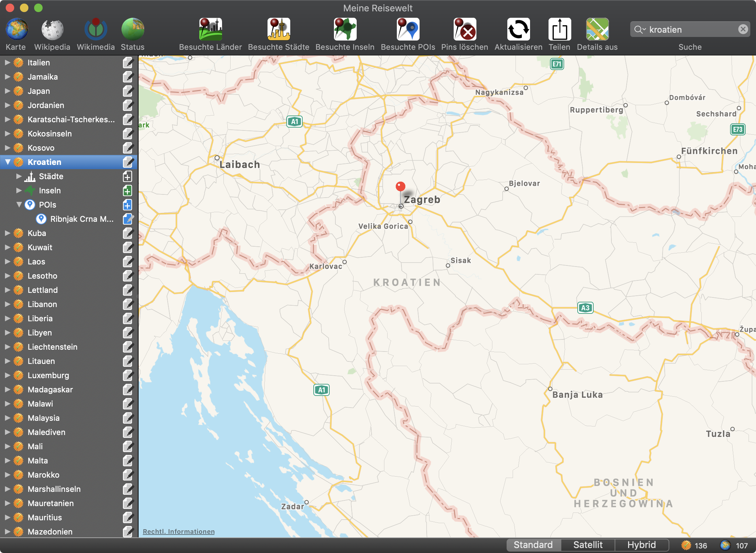Edit the Libanon entry note icon
This screenshot has height=553, width=756.
tap(128, 304)
